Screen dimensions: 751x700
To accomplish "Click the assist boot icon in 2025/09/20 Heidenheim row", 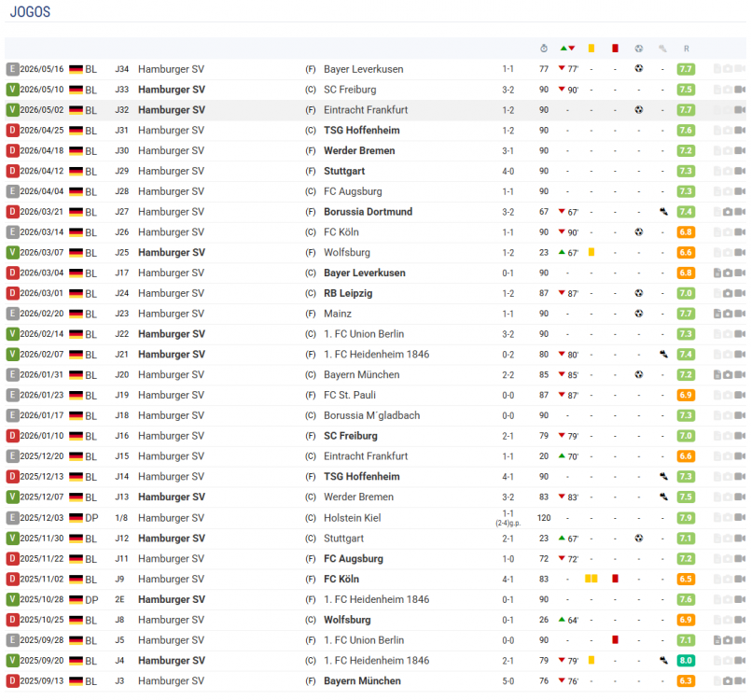I will pyautogui.click(x=663, y=660).
